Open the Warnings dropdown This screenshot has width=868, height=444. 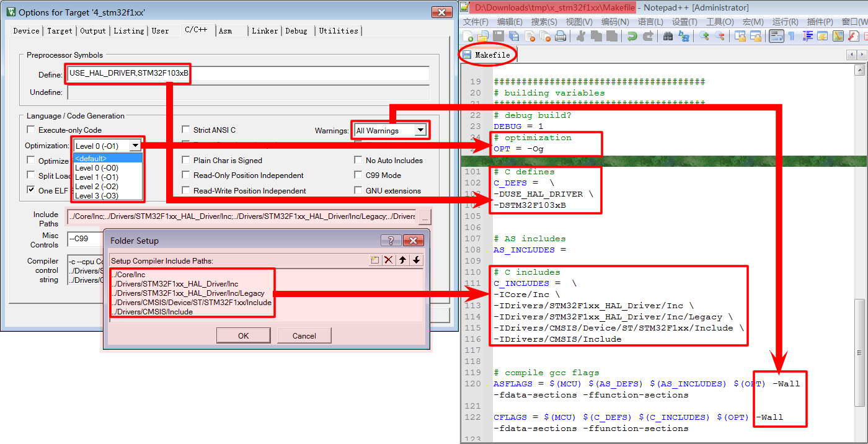(420, 131)
